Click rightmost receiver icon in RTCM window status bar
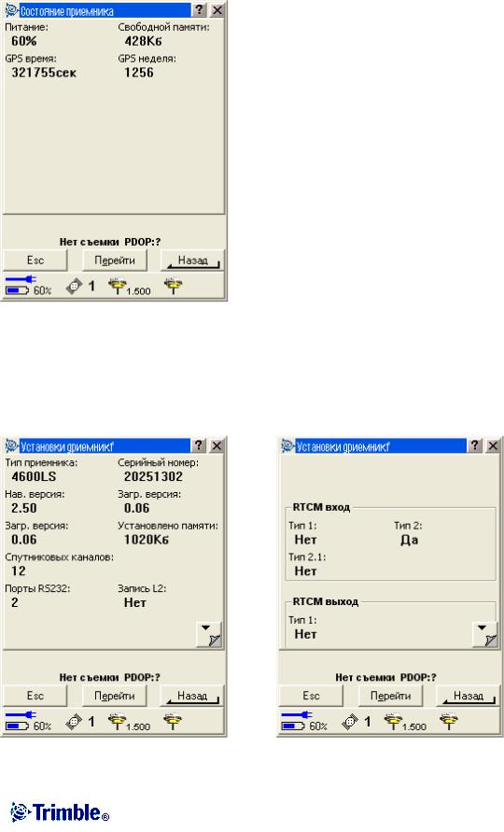The height and width of the screenshot is (832, 504). pyautogui.click(x=448, y=722)
